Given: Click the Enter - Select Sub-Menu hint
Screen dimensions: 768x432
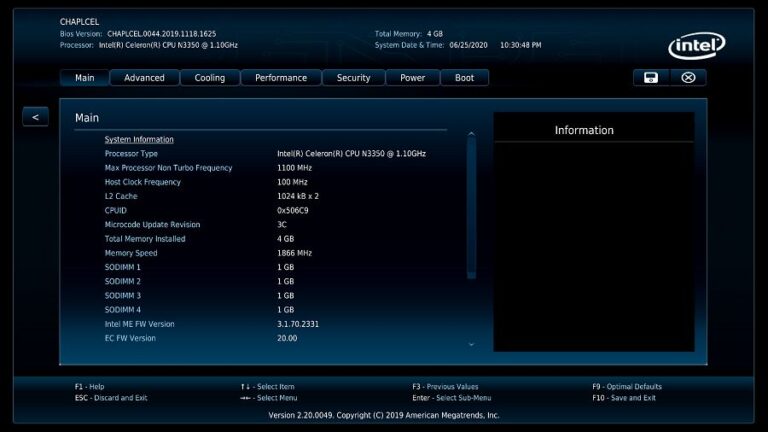Looking at the screenshot, I should point(452,398).
